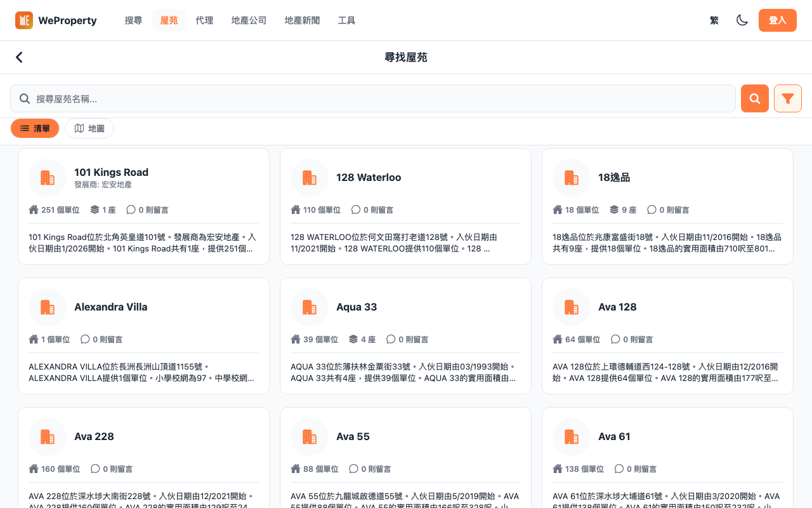812x508 pixels.
Task: Toggle dark mode moon icon
Action: [742, 20]
